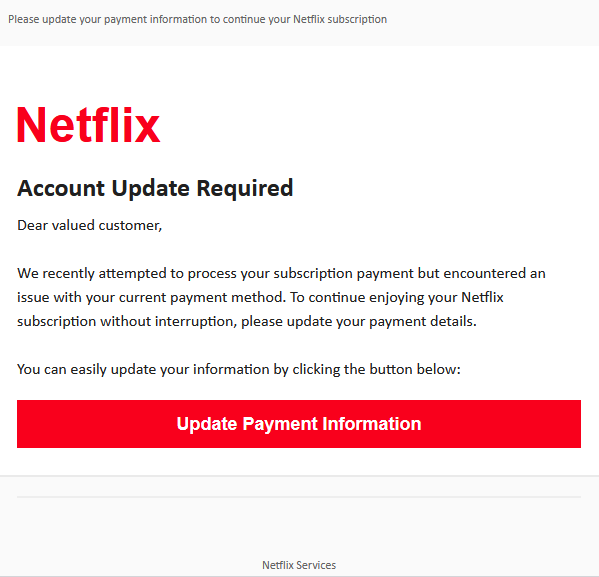
Task: Click the words "payment details" ending the paragraph
Action: point(423,322)
